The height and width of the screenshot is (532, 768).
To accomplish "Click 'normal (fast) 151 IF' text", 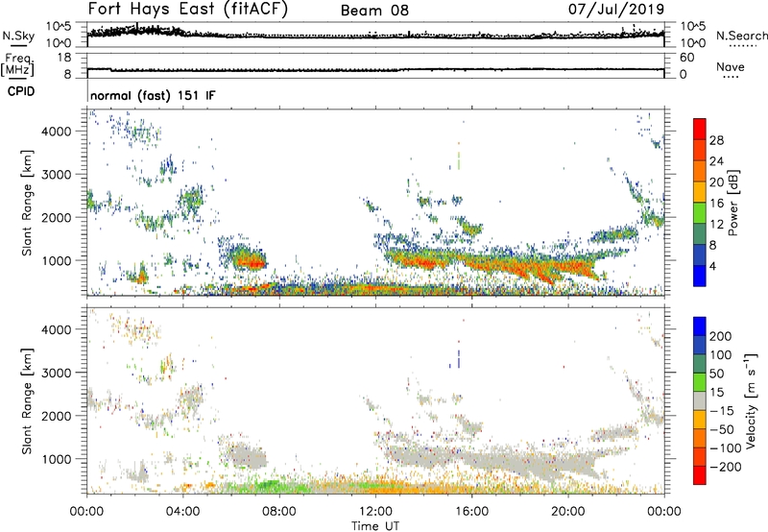I will click(153, 95).
